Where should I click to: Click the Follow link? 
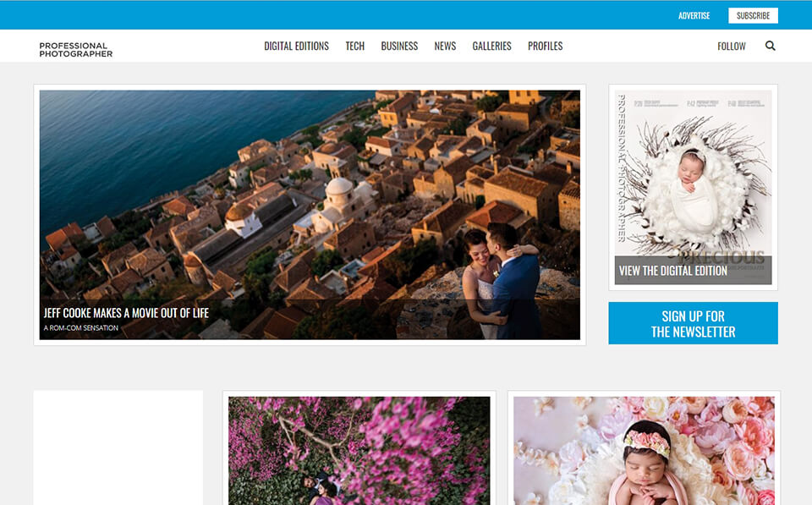pos(731,46)
